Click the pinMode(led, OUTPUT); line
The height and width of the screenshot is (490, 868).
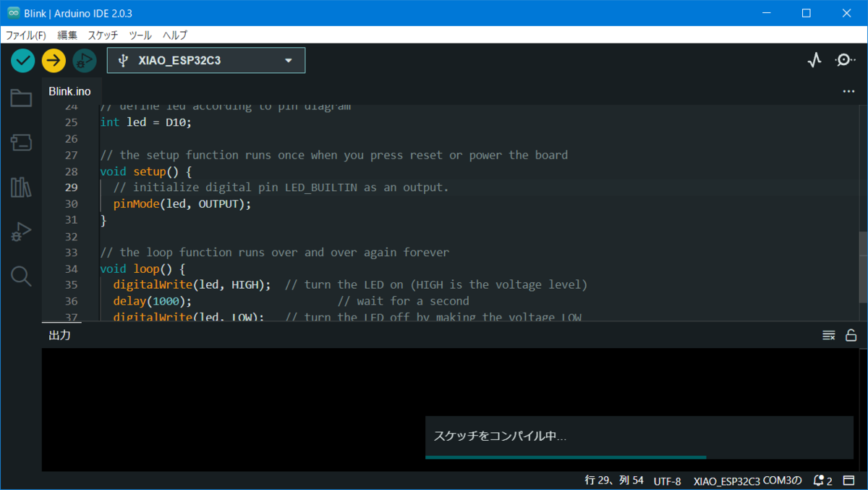(182, 204)
